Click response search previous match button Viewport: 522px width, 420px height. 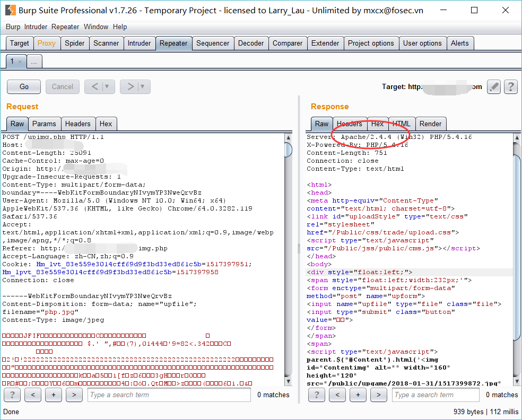(x=337, y=395)
